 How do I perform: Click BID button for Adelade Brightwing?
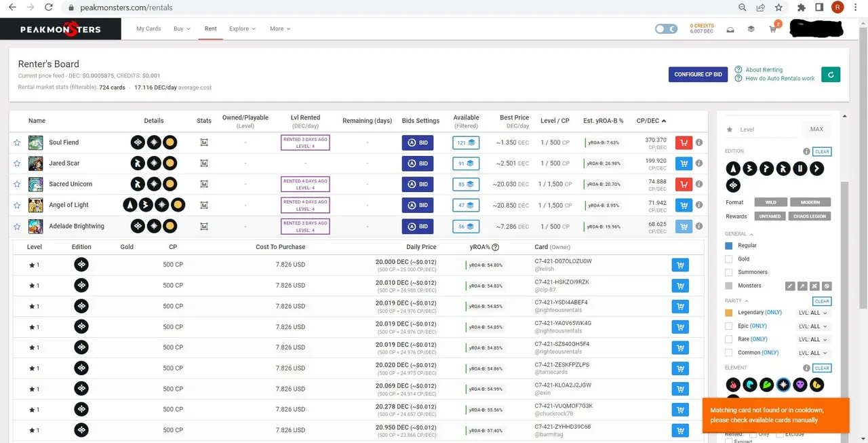click(x=418, y=226)
